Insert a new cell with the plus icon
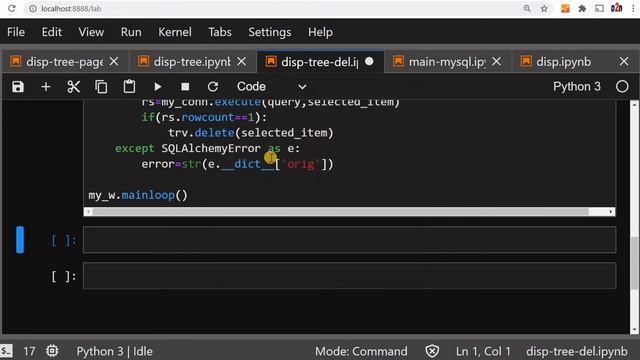The width and height of the screenshot is (640, 360). (46, 87)
